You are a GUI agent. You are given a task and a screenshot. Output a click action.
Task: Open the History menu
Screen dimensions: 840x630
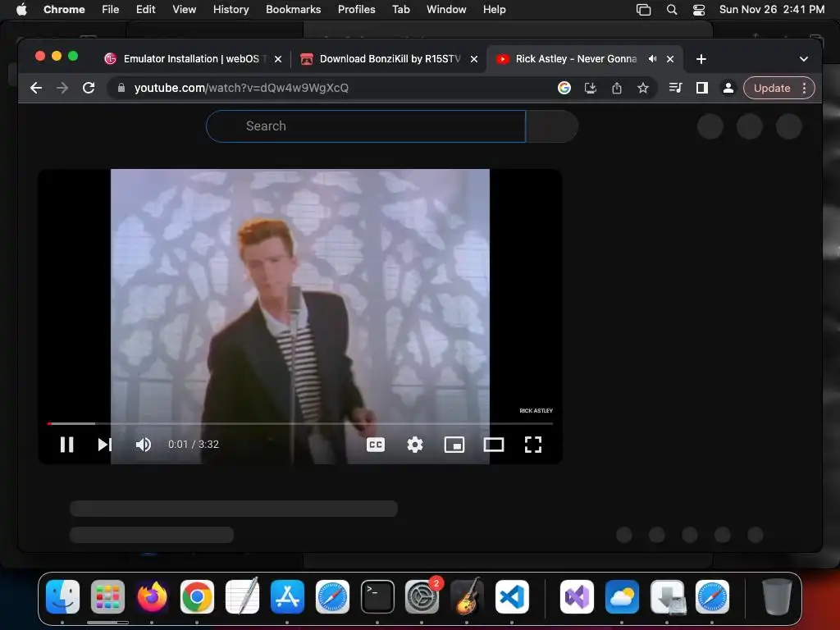pos(231,9)
